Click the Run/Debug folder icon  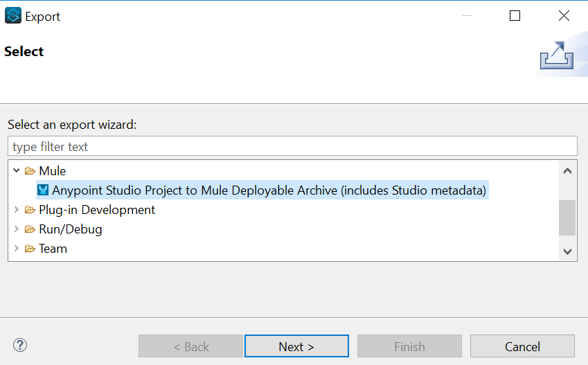(30, 229)
